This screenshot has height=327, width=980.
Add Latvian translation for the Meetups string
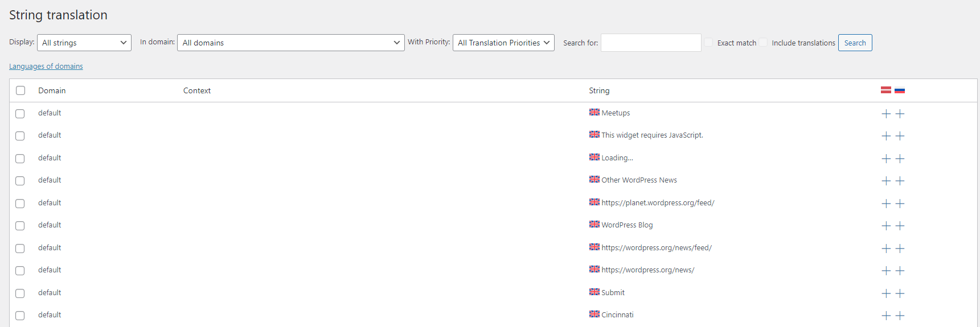(x=885, y=114)
